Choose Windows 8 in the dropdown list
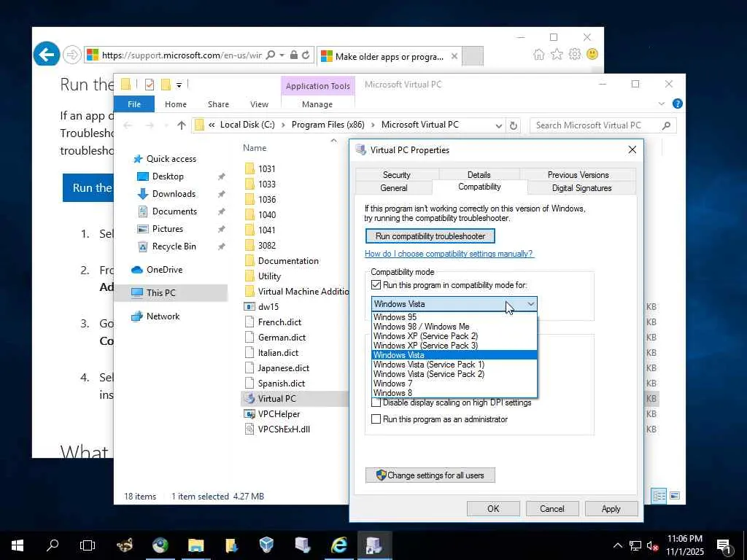 [454, 393]
